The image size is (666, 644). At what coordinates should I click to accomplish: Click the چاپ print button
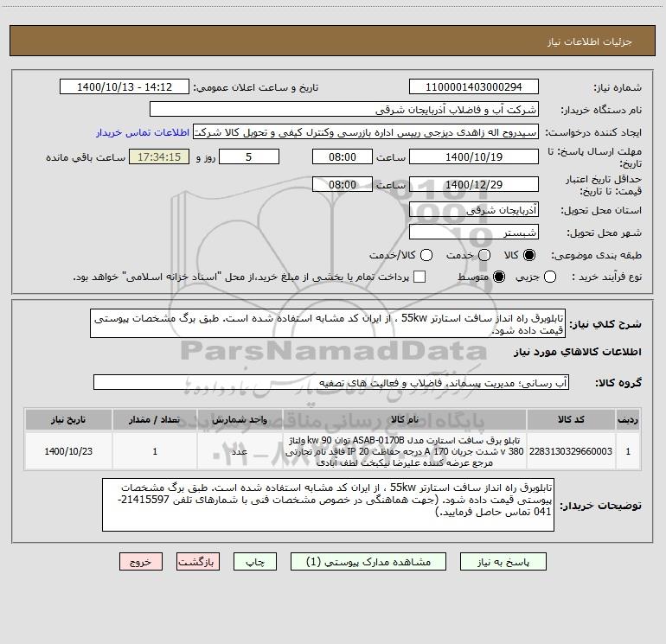(x=255, y=562)
